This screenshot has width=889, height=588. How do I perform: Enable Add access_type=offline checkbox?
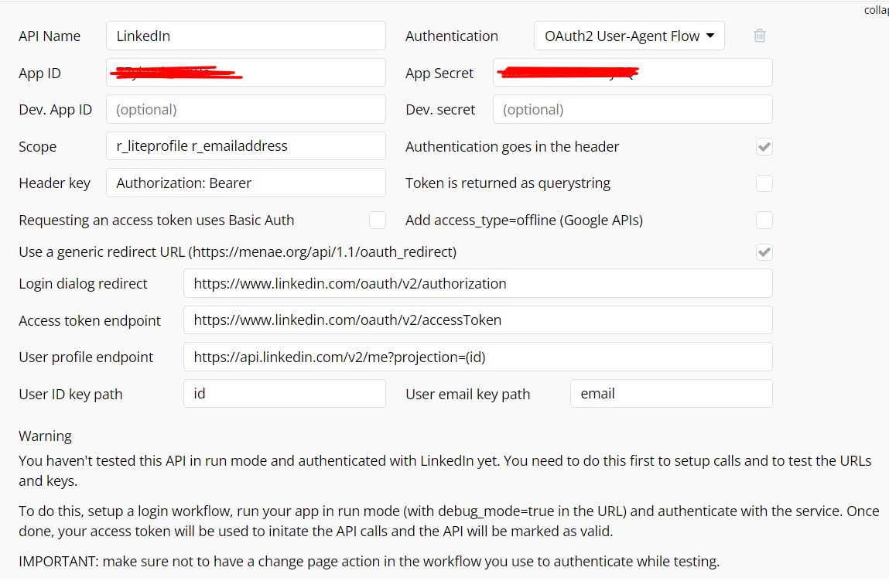[x=764, y=220]
